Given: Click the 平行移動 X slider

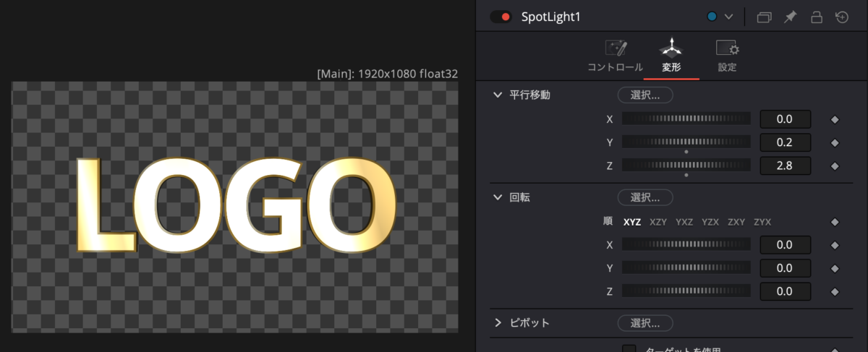Looking at the screenshot, I should [x=686, y=119].
